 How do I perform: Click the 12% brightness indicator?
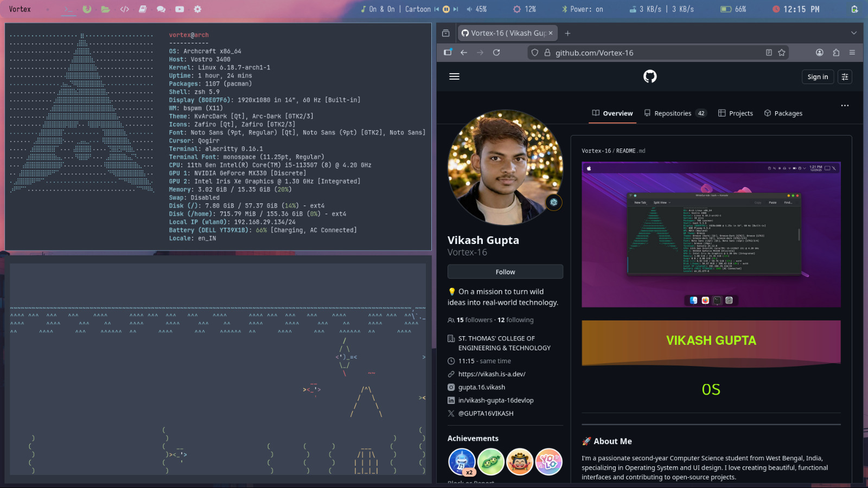(525, 9)
